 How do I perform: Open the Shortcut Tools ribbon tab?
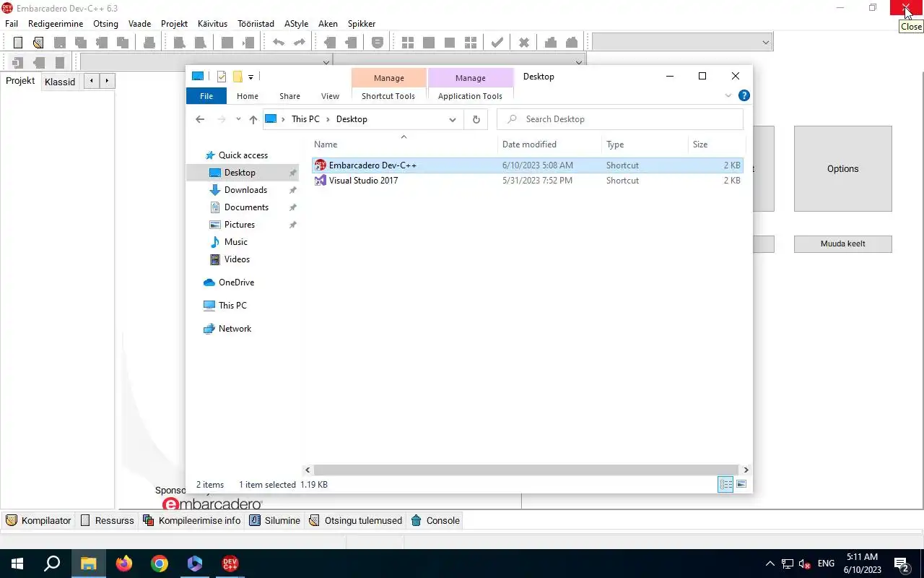(388, 96)
